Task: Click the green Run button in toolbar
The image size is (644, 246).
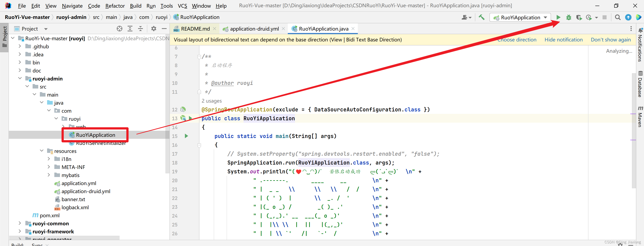Action: click(558, 17)
